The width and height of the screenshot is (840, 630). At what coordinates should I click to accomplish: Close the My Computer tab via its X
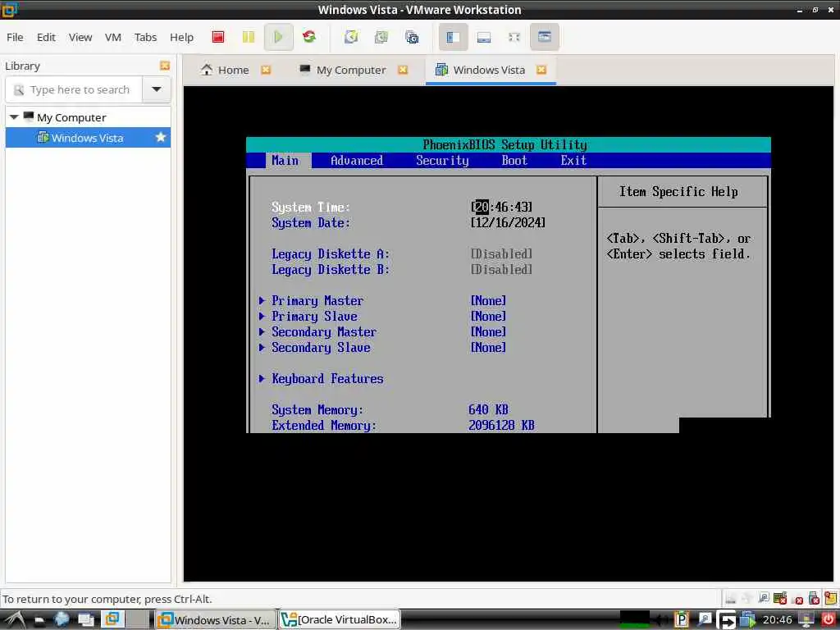[x=403, y=70]
